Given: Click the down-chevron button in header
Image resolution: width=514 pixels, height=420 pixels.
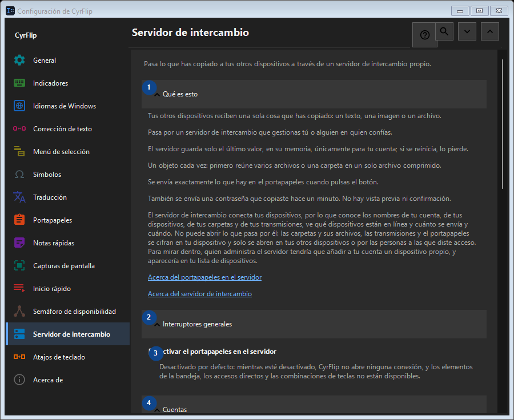Looking at the screenshot, I should [467, 31].
